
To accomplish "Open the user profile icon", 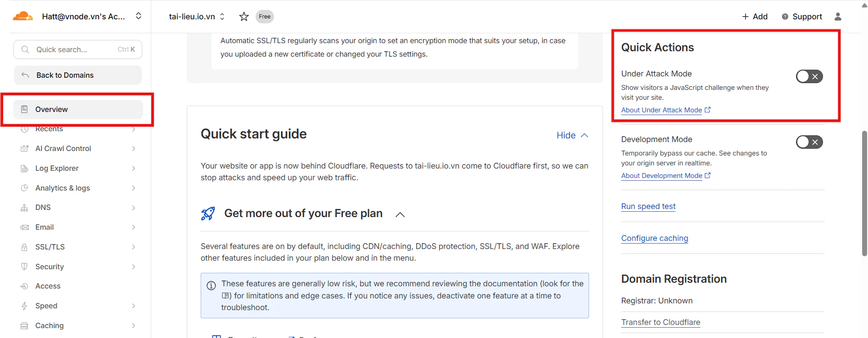I will coord(838,17).
